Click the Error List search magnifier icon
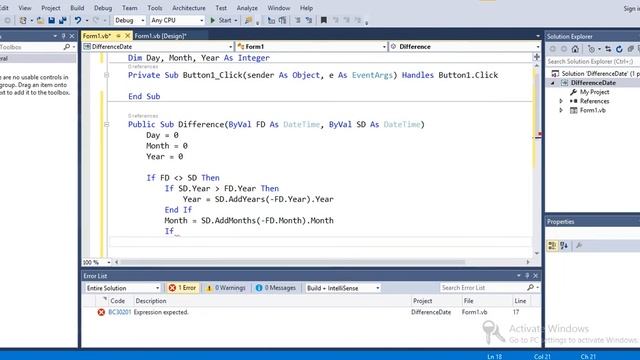 [x=530, y=288]
